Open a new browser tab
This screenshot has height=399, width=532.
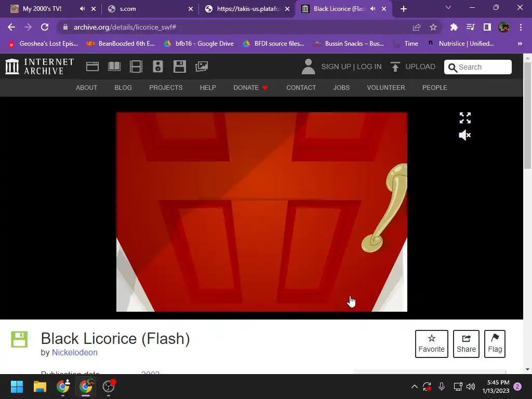coord(403,9)
